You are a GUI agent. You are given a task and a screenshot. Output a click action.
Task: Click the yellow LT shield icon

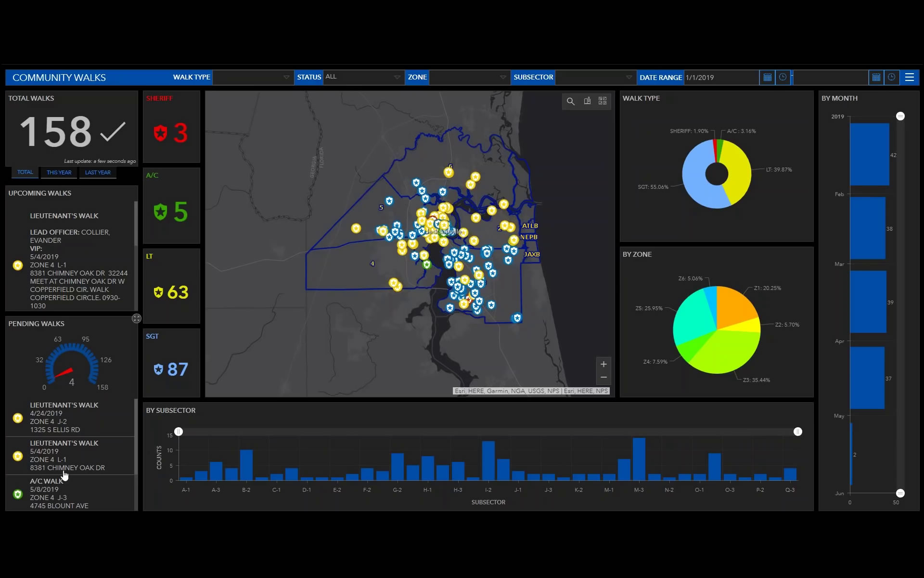[x=159, y=292]
